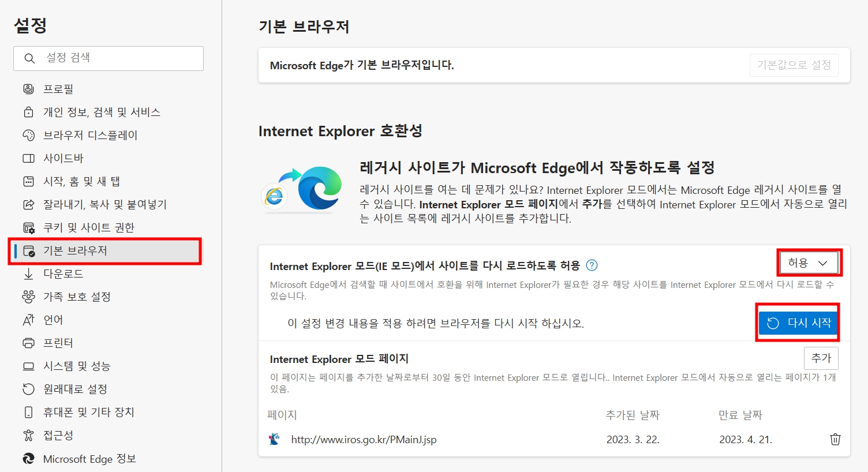The height and width of the screenshot is (472, 868).
Task: Click the phone and other devices icon
Action: click(28, 412)
